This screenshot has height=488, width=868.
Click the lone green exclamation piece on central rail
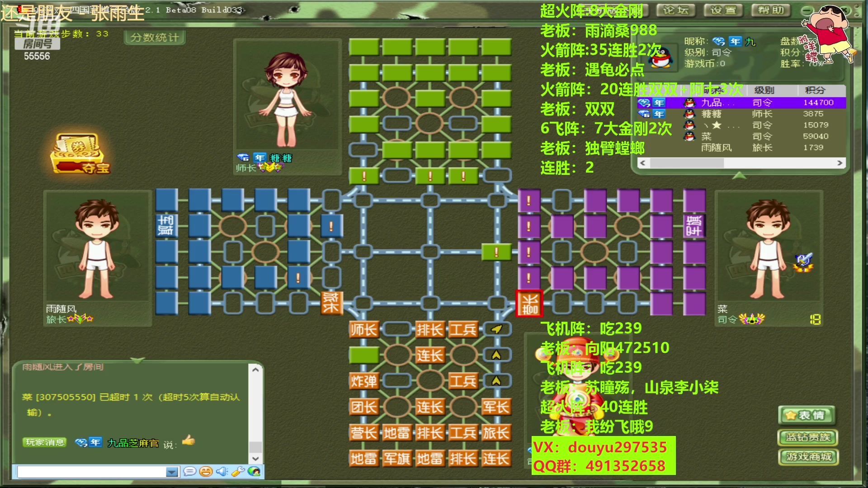click(496, 252)
